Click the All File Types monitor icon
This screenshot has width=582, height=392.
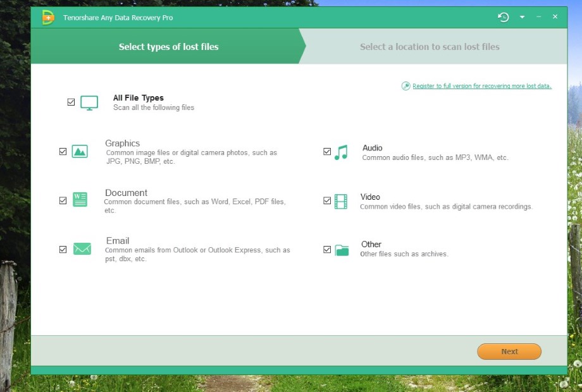pos(89,102)
